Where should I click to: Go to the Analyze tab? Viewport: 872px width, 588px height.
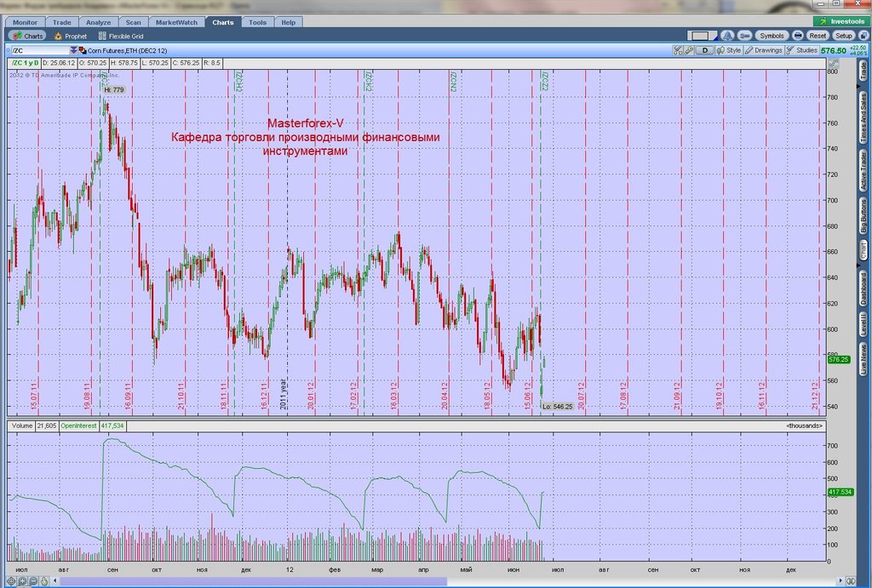(x=99, y=22)
